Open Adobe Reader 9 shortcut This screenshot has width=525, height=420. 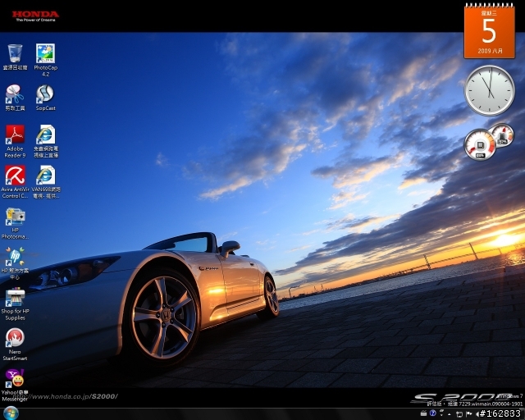coord(15,141)
